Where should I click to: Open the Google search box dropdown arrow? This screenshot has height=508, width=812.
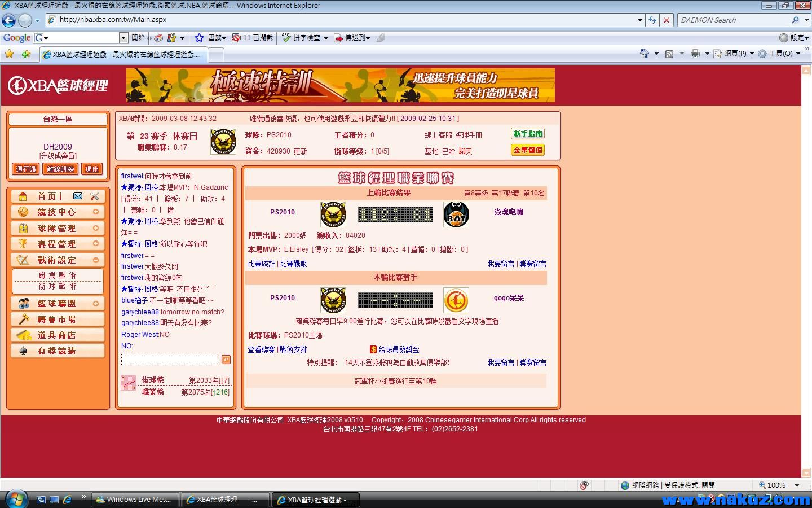click(123, 38)
